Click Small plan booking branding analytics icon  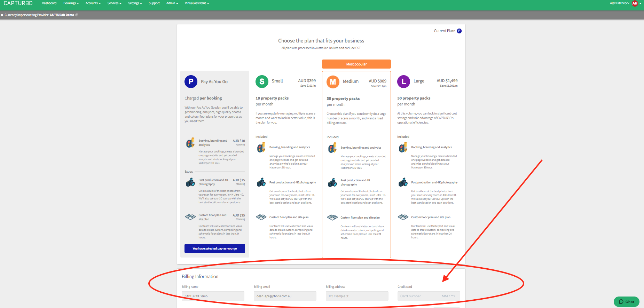pos(261,148)
